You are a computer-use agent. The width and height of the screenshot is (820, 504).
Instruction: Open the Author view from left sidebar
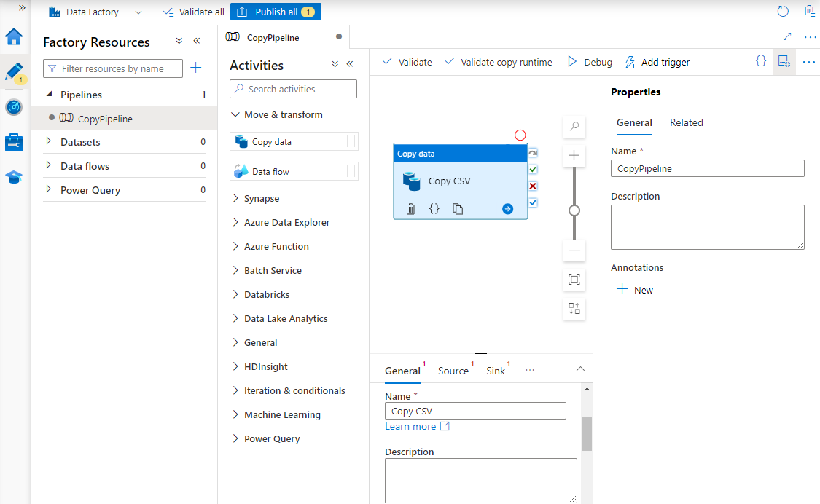14,72
